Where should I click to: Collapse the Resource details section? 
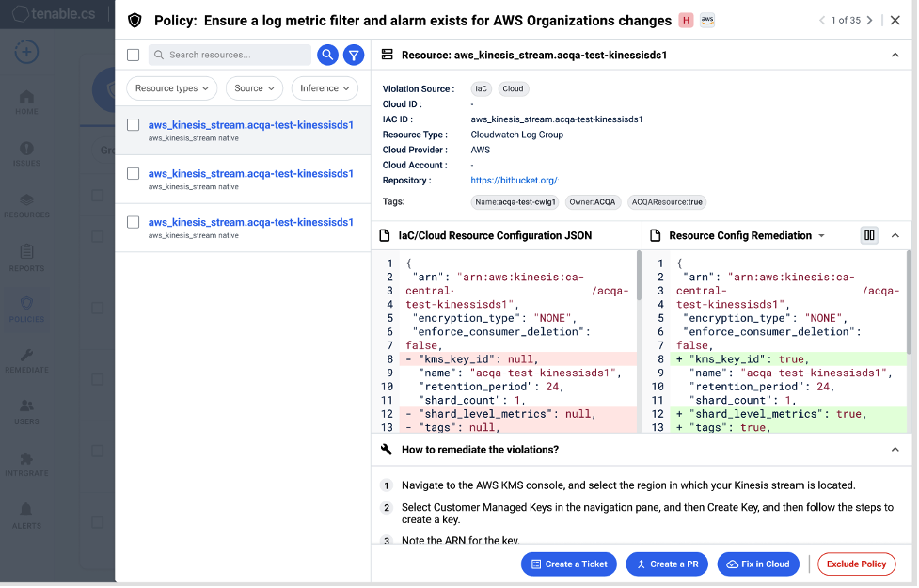pyautogui.click(x=895, y=54)
